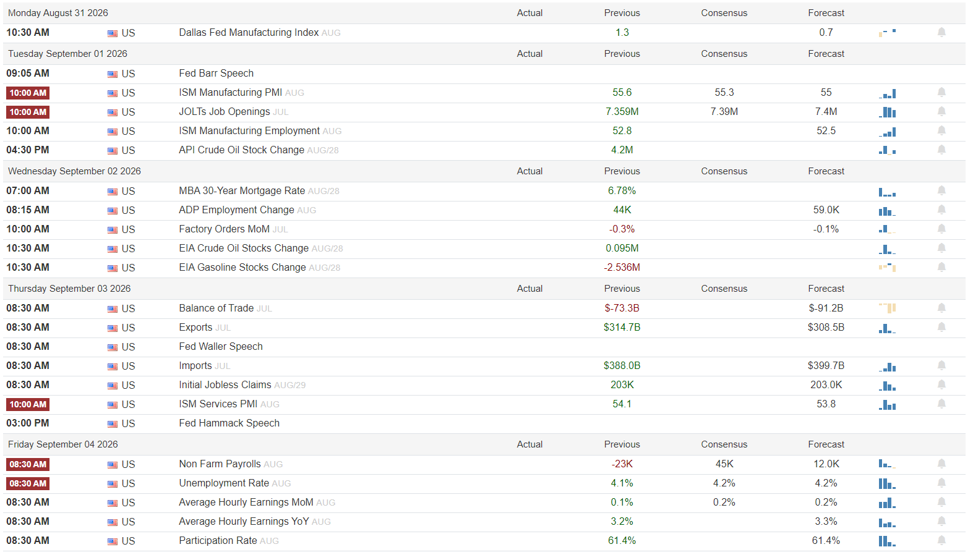The image size is (973, 560).
Task: Open the Non Farm Payrolls indicator link
Action: pyautogui.click(x=220, y=464)
